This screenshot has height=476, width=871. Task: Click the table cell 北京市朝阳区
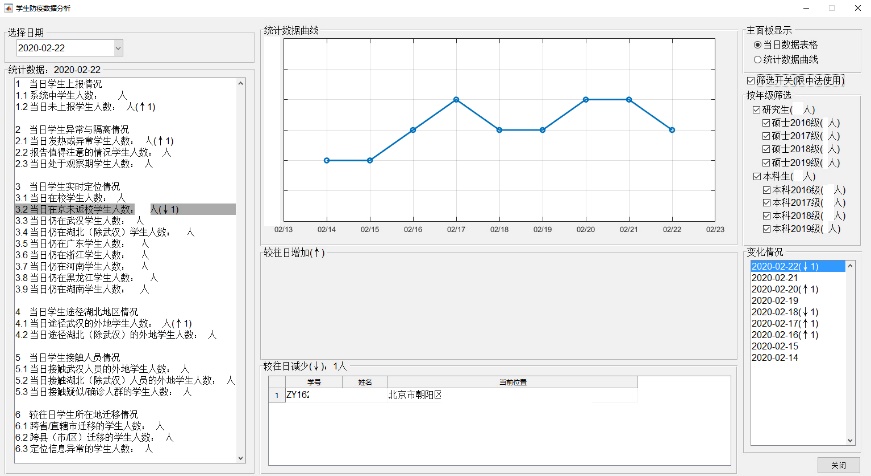pyautogui.click(x=415, y=395)
